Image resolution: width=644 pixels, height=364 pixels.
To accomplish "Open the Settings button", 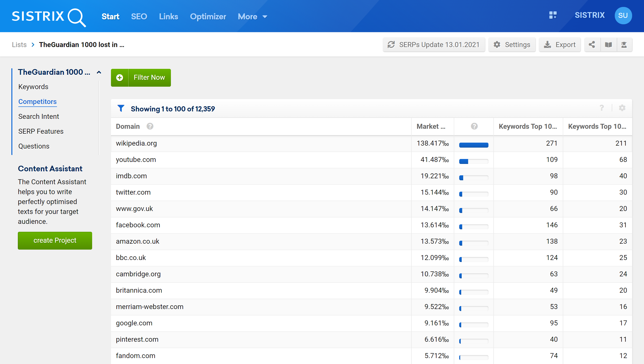I will [512, 45].
